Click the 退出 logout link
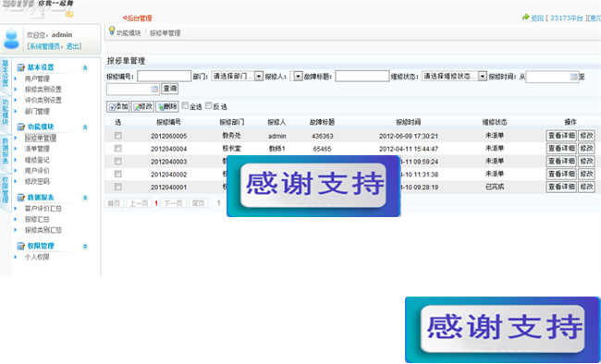This screenshot has width=601, height=364. tap(72, 46)
